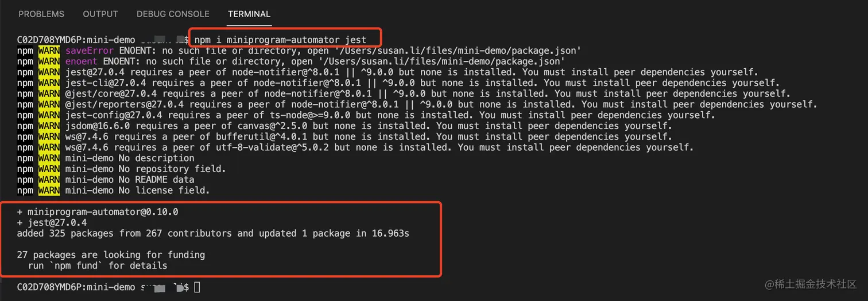The image size is (868, 301).
Task: Click the terminal cursor at bottom prompt
Action: click(x=197, y=287)
